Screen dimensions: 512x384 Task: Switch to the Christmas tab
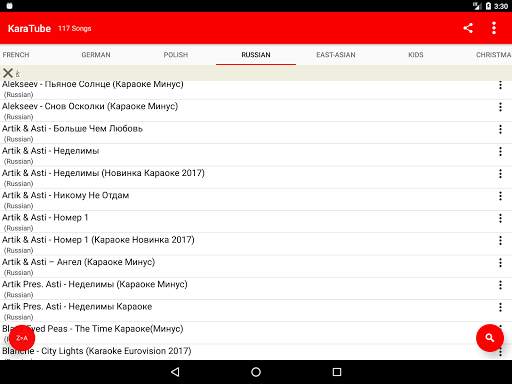coord(493,55)
